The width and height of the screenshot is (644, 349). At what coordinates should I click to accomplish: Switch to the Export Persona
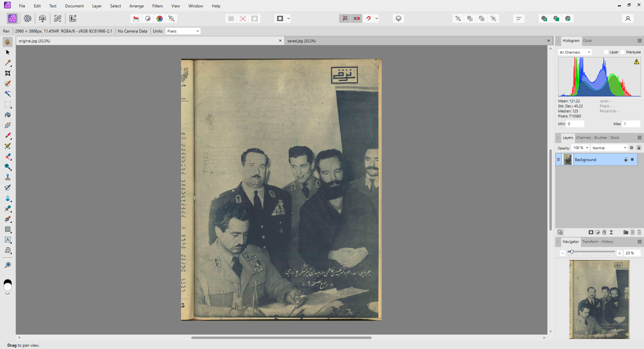(x=73, y=18)
